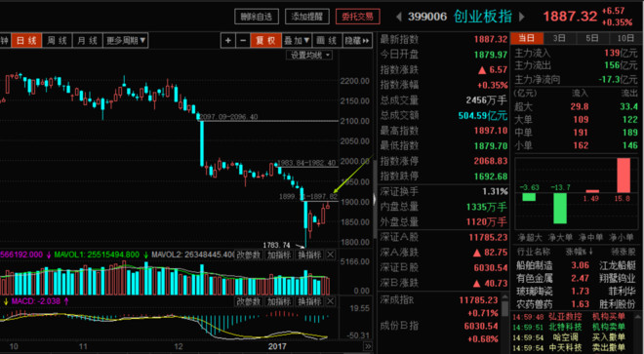Click 删除自选 remove from watchlist button
The height and width of the screenshot is (354, 644).
[x=257, y=17]
